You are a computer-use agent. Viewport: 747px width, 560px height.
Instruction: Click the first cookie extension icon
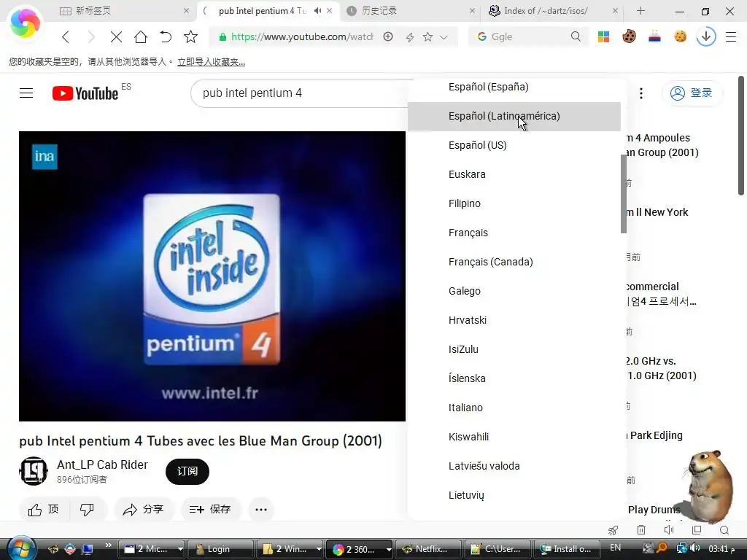pyautogui.click(x=629, y=36)
